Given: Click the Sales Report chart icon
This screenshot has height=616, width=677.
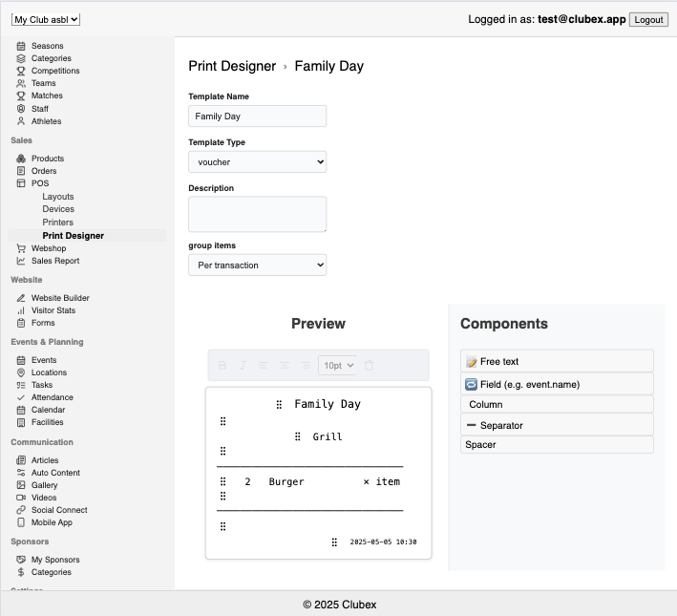Looking at the screenshot, I should (x=21, y=261).
